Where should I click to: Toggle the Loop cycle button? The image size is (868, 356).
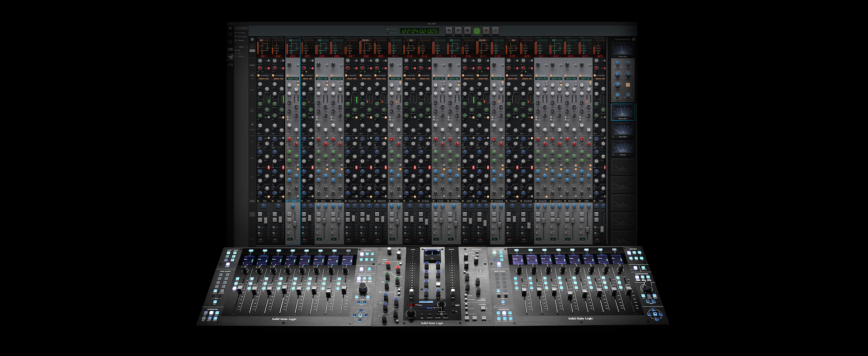pyautogui.click(x=495, y=31)
